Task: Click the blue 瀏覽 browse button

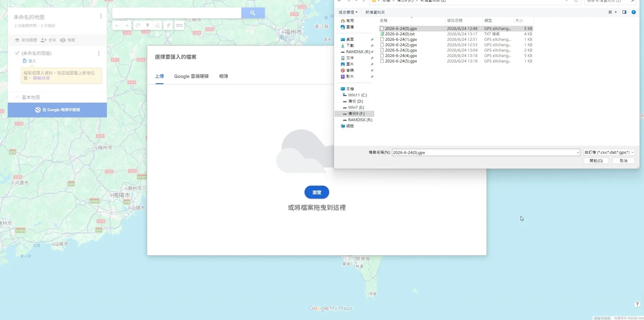Action: [317, 192]
